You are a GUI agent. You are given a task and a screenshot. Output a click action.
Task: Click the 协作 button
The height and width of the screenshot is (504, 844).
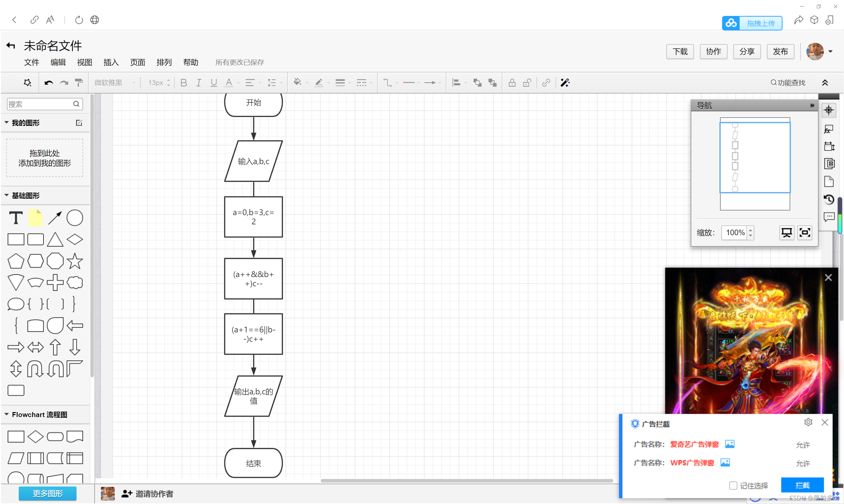click(713, 52)
